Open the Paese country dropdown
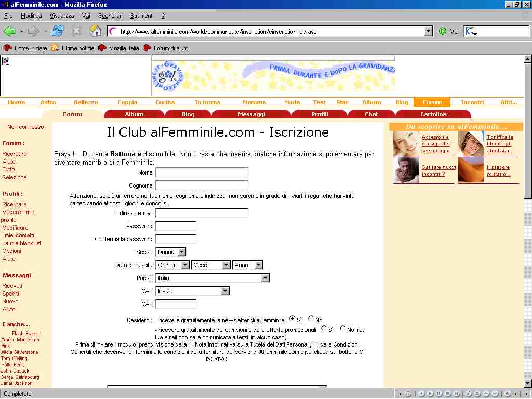This screenshot has height=399, width=532. [212, 278]
